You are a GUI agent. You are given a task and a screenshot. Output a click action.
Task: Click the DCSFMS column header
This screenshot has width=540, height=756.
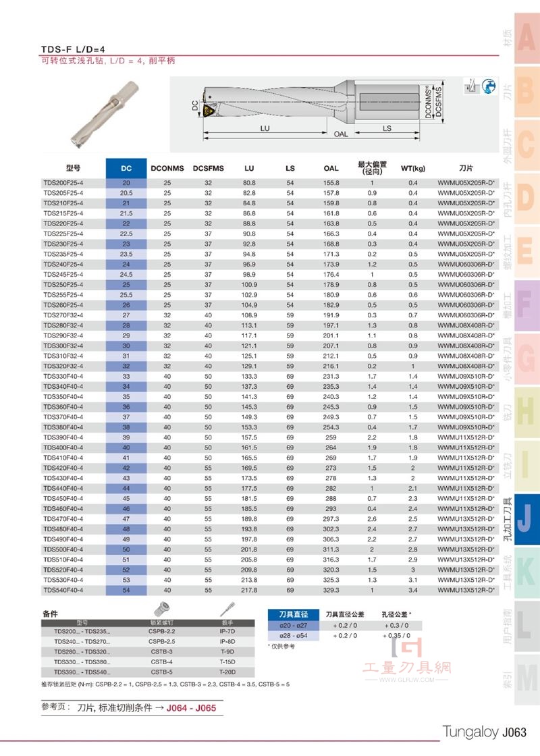tap(209, 168)
